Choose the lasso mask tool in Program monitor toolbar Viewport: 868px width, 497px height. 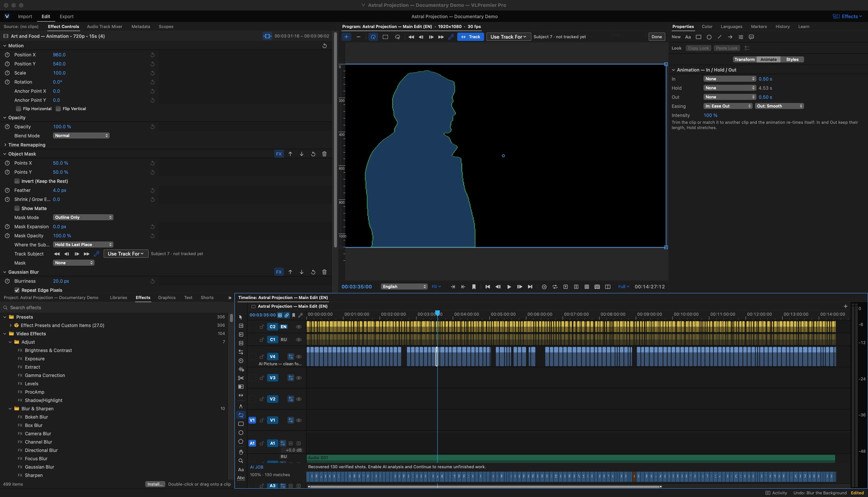(x=398, y=37)
